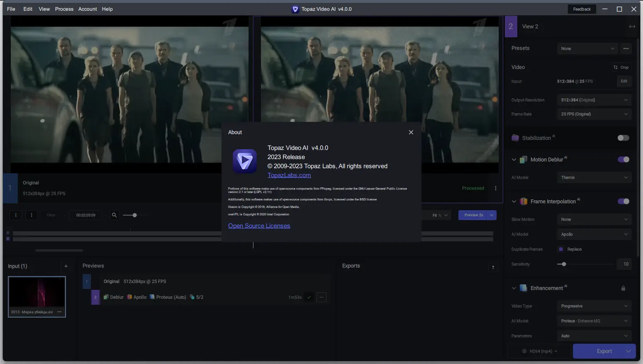Open the Parameters dropdown

(x=594, y=336)
